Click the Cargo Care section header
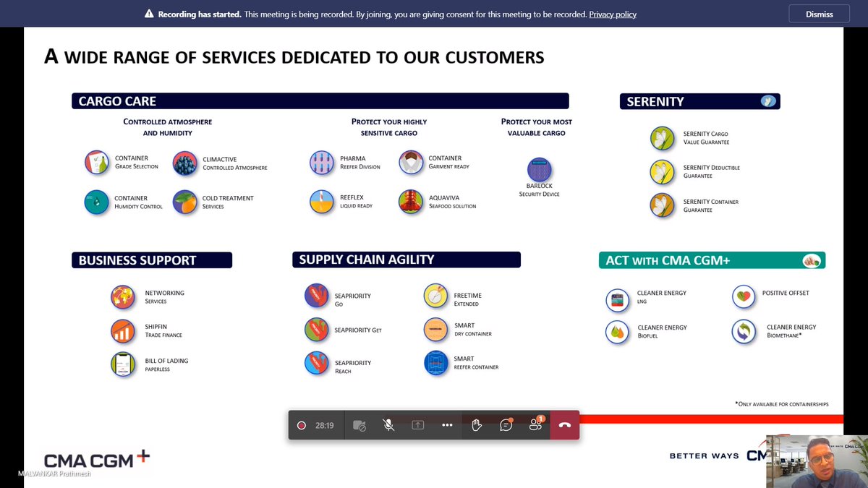This screenshot has height=488, width=868. click(x=320, y=101)
